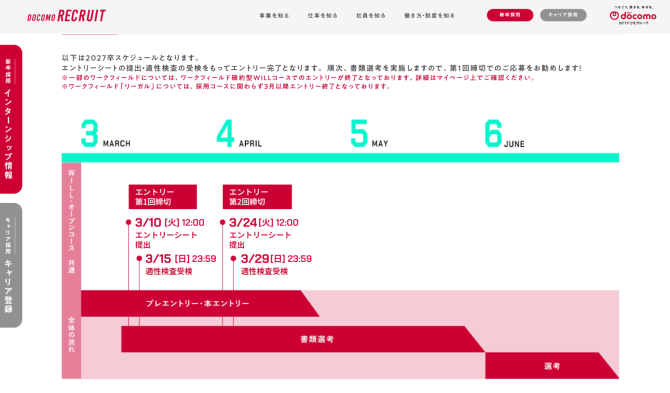Select the エントリー第2回締切 label box
This screenshot has width=670, height=393.
tap(257, 197)
